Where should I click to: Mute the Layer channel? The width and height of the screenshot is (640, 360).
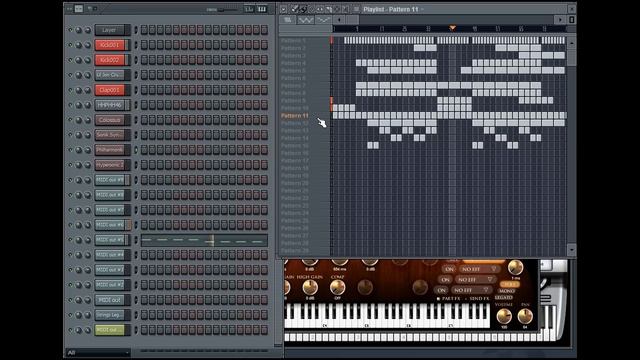(x=70, y=30)
